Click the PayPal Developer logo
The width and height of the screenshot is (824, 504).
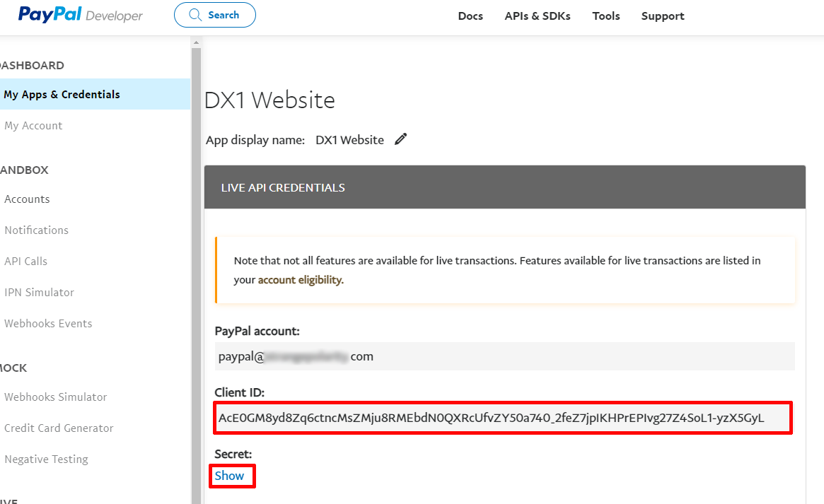(80, 15)
